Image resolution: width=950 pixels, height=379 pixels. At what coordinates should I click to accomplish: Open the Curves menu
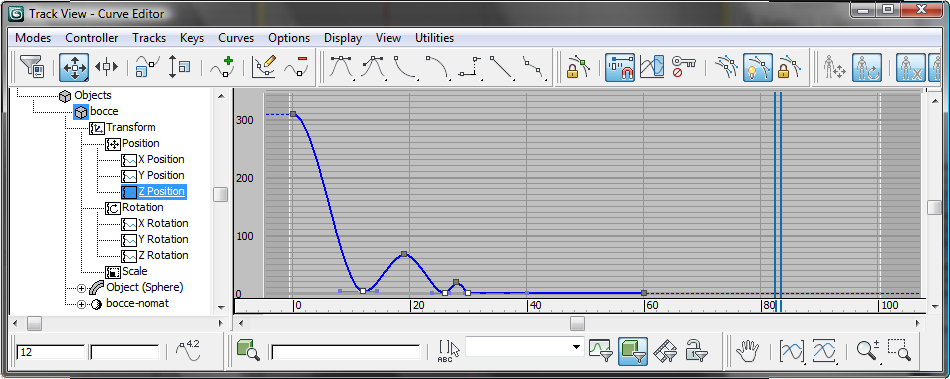[x=236, y=38]
